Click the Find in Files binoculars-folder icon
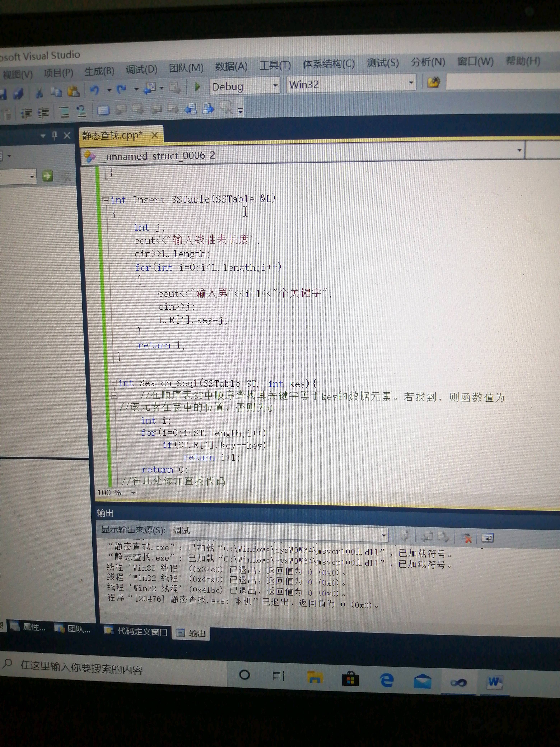This screenshot has height=747, width=560. click(x=433, y=82)
